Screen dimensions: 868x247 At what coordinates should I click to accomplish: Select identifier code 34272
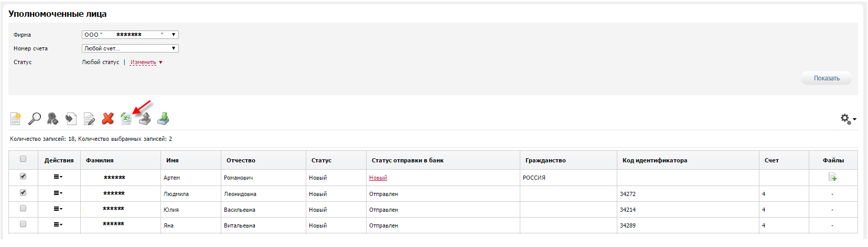628,194
